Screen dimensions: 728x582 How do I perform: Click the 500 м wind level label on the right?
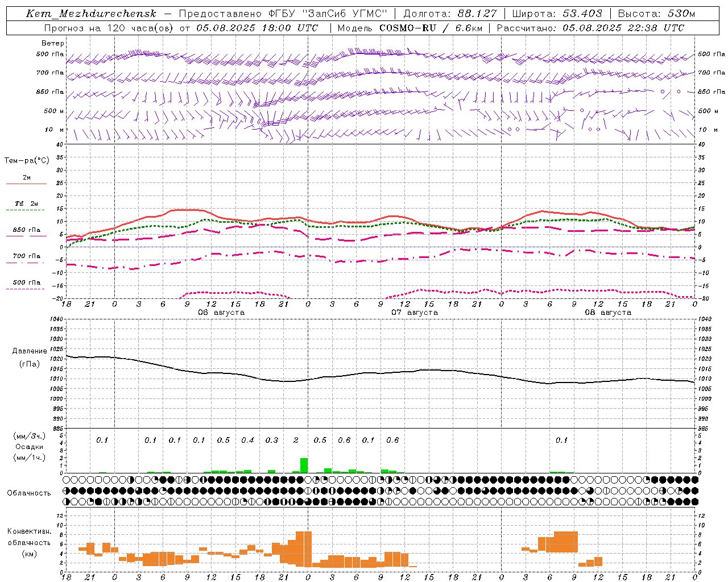(x=708, y=111)
